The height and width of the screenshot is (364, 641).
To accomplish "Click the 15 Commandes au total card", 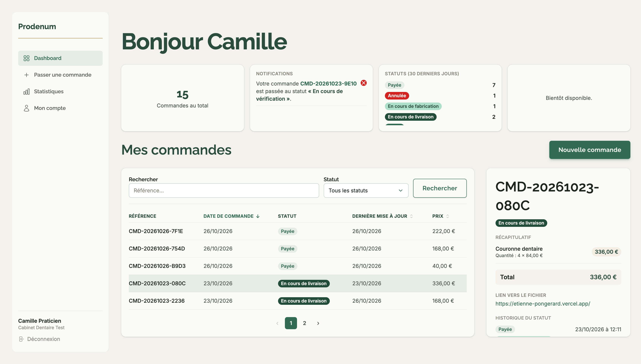I will (182, 98).
